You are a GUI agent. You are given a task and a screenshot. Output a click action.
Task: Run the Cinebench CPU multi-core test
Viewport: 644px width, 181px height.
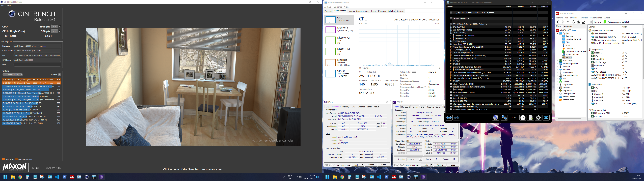(x=55, y=26)
